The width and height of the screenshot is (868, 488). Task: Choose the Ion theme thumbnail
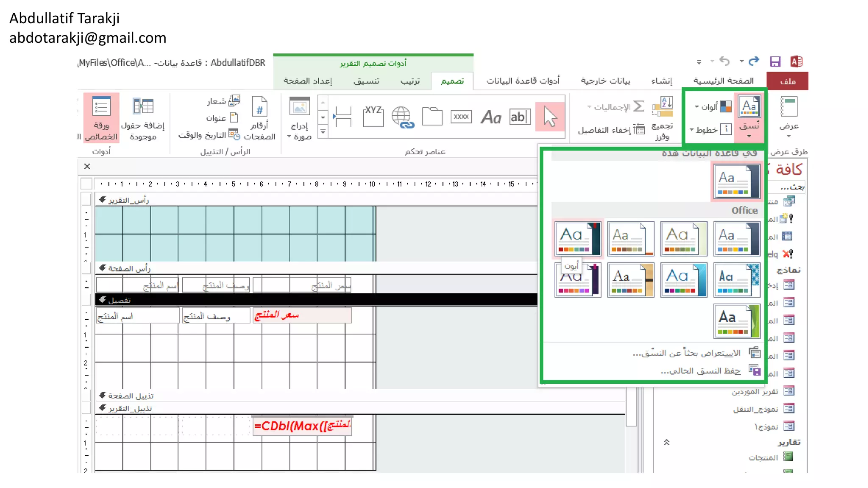(x=578, y=238)
